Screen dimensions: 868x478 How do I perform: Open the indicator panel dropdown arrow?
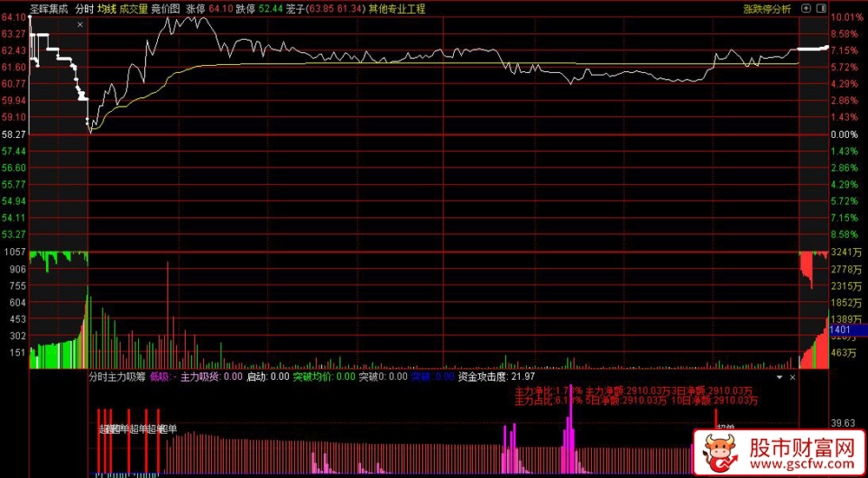pyautogui.click(x=780, y=377)
